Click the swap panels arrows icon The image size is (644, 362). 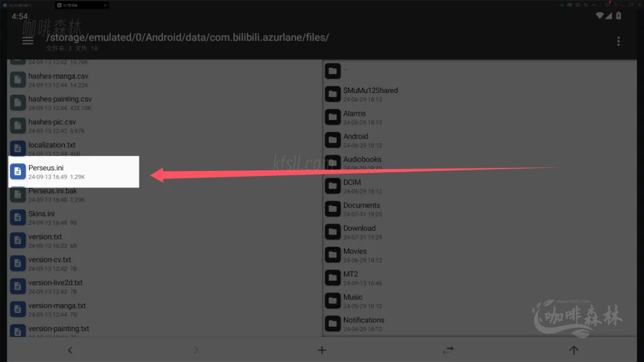point(448,350)
